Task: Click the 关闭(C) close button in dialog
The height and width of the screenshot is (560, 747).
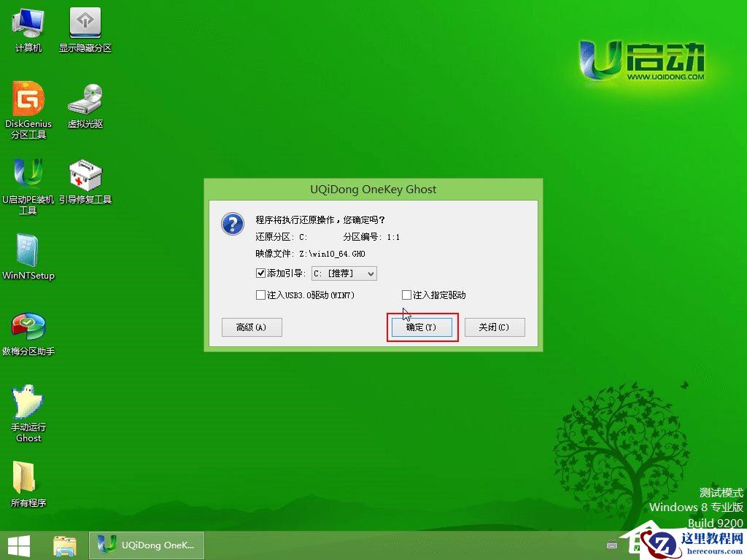Action: tap(495, 327)
